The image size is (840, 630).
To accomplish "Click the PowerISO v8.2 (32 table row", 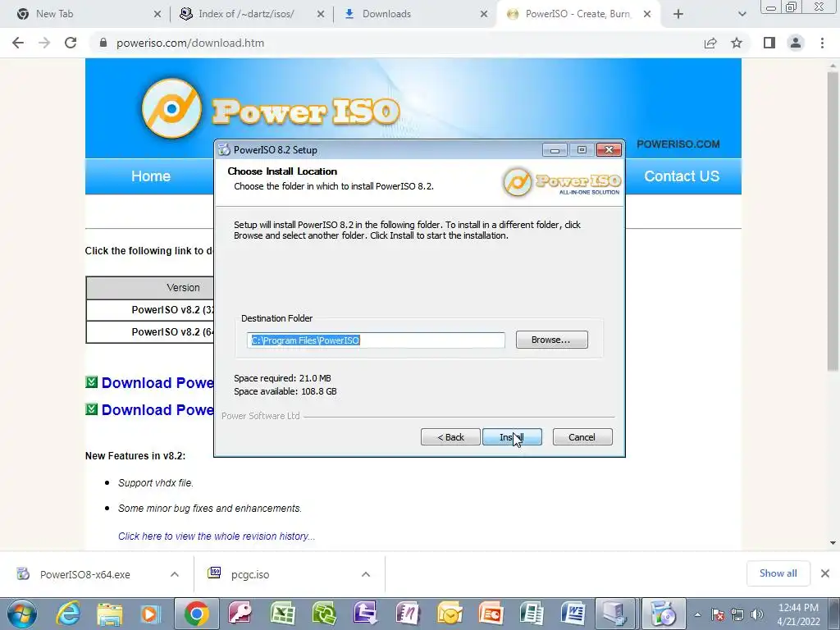I will (150, 310).
